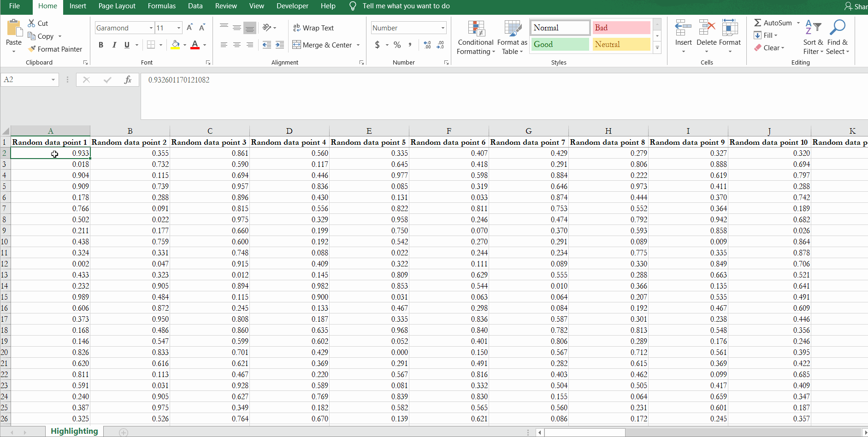This screenshot has width=868, height=437.
Task: Switch to the Formulas ribbon tab
Action: (x=162, y=6)
